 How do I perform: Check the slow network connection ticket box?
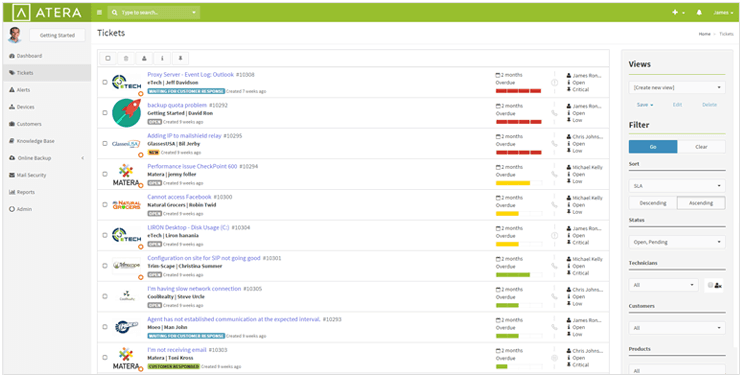pyautogui.click(x=105, y=297)
